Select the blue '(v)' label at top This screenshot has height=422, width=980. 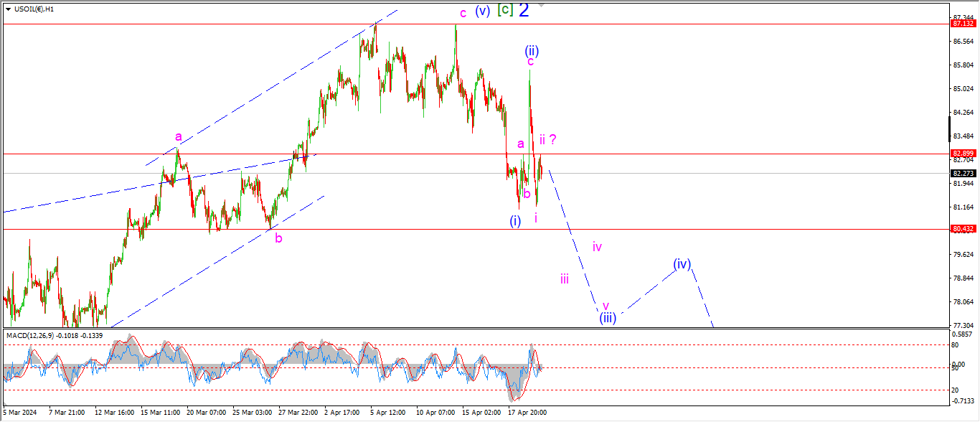pos(482,11)
